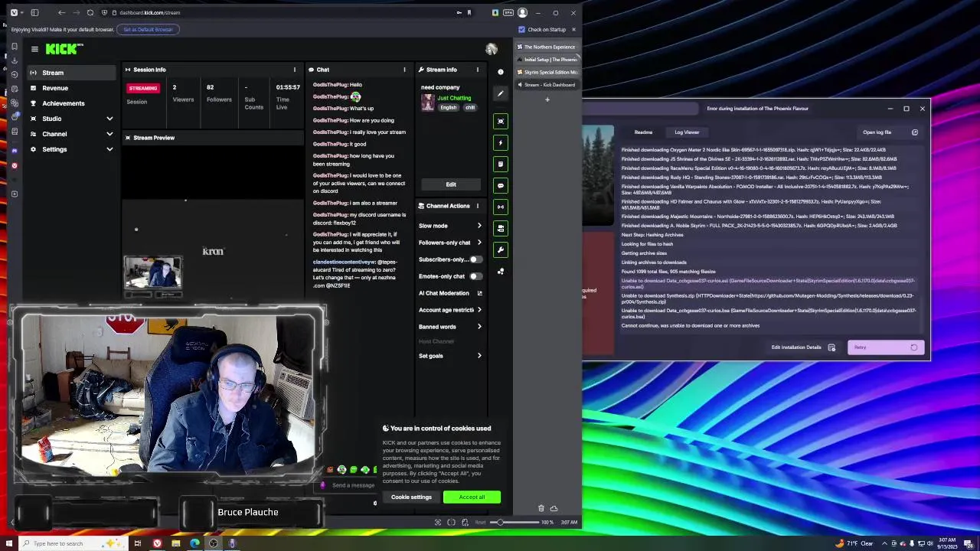
Task: Go back in the browser
Action: tap(61, 12)
